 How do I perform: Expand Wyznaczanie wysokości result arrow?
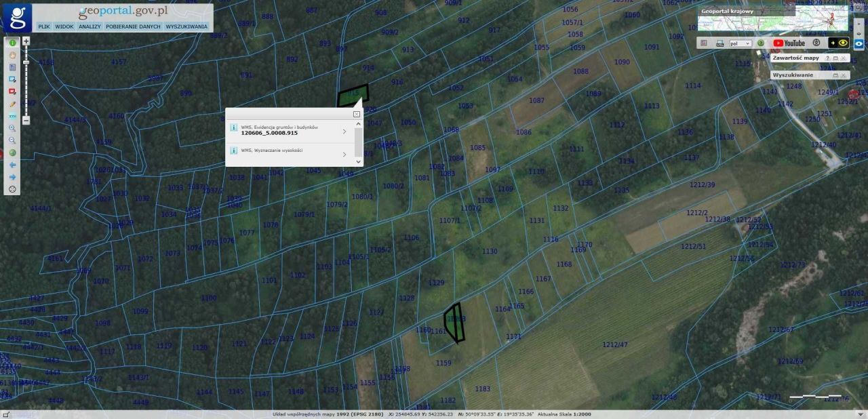coord(344,155)
